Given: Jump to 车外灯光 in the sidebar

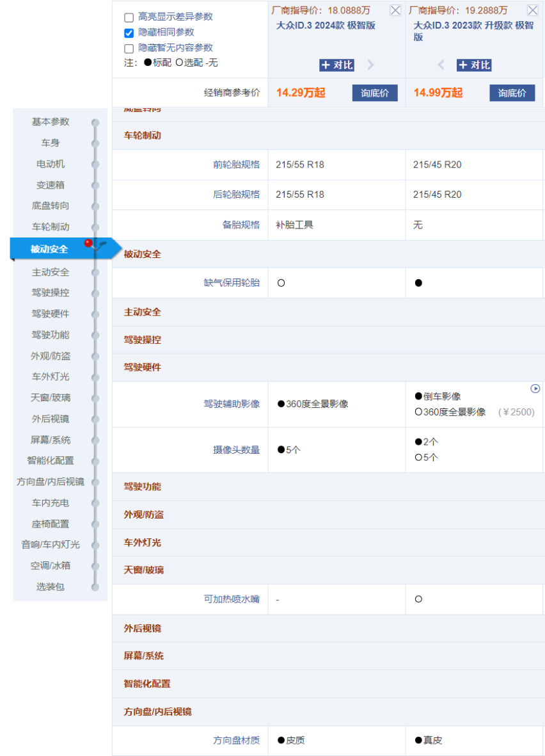Looking at the screenshot, I should pos(51,376).
